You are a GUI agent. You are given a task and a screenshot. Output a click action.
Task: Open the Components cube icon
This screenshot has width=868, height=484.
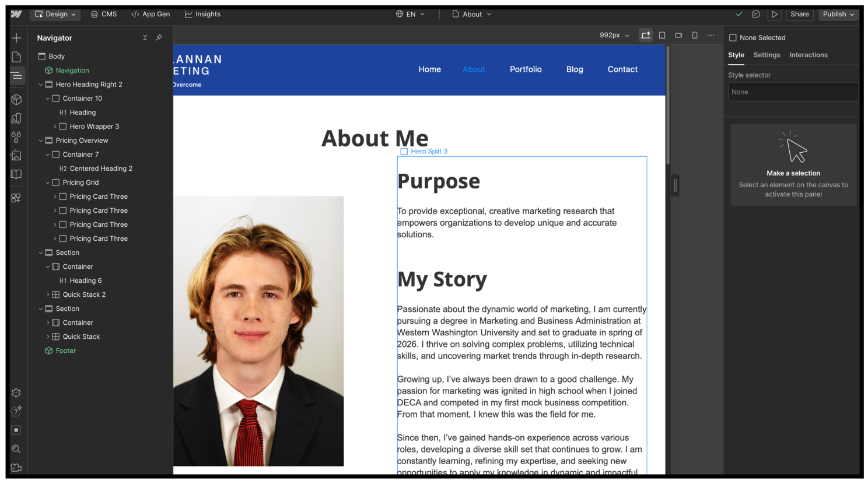[16, 99]
